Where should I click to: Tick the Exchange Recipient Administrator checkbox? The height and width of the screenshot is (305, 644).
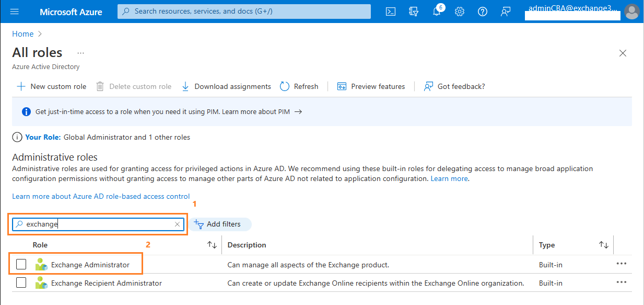point(21,283)
